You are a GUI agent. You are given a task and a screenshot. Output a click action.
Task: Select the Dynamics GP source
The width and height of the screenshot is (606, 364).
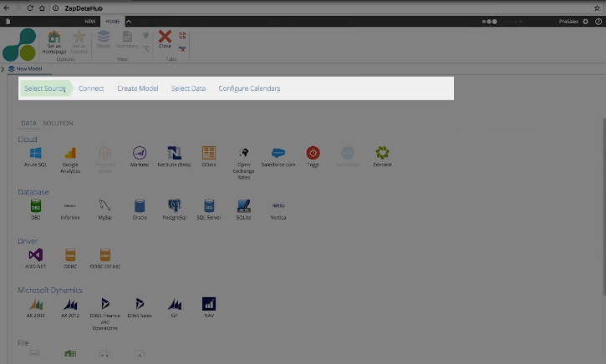point(175,307)
